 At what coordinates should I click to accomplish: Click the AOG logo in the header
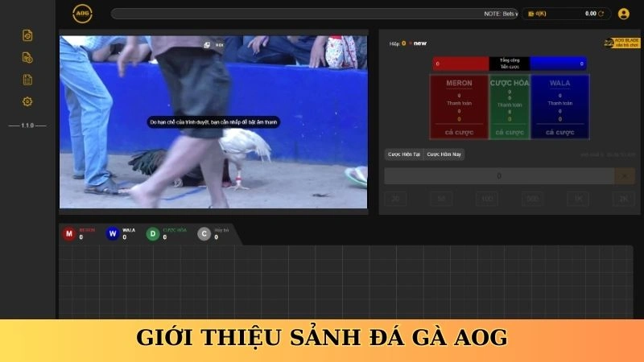click(82, 14)
